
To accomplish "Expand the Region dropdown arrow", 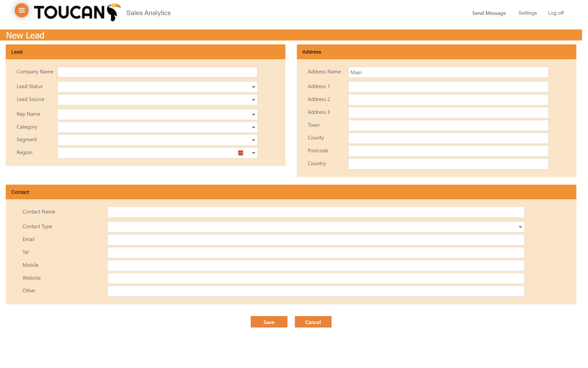I will click(x=253, y=153).
